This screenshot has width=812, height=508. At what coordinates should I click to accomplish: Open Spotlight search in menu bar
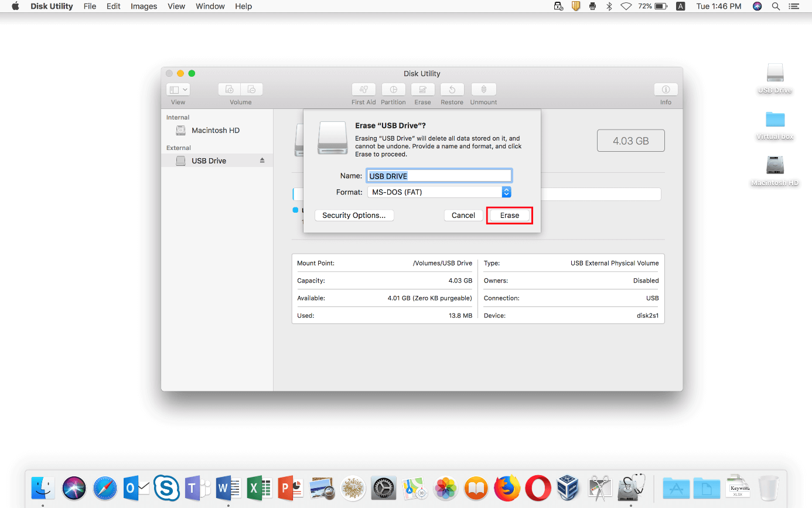tap(776, 6)
